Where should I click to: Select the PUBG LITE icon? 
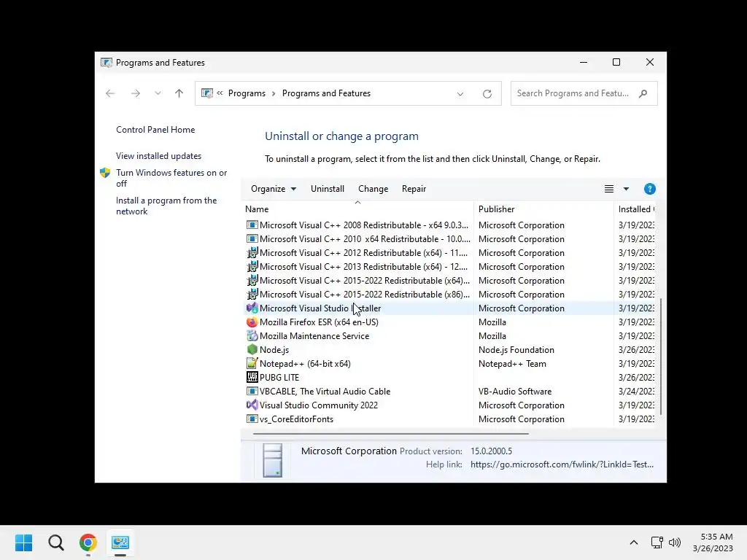click(x=252, y=377)
